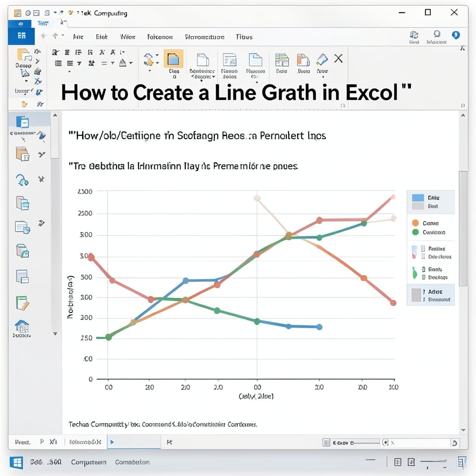Click the sidebar scroll down arrow
Viewport: 476px width, 476px height.
[55, 333]
